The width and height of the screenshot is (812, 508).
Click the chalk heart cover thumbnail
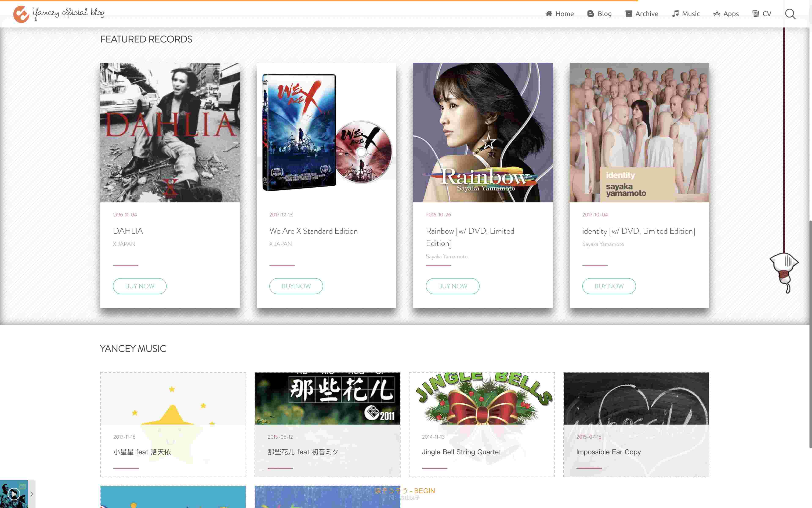point(636,398)
